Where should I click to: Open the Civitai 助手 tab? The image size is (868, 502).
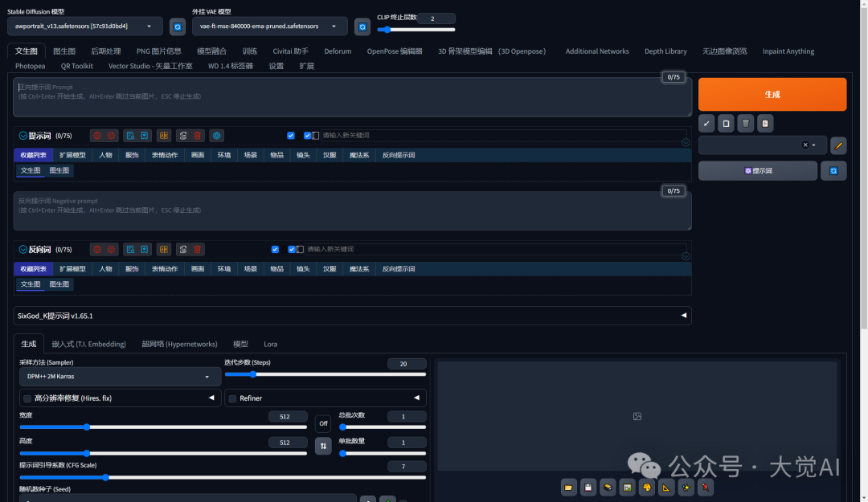click(291, 51)
